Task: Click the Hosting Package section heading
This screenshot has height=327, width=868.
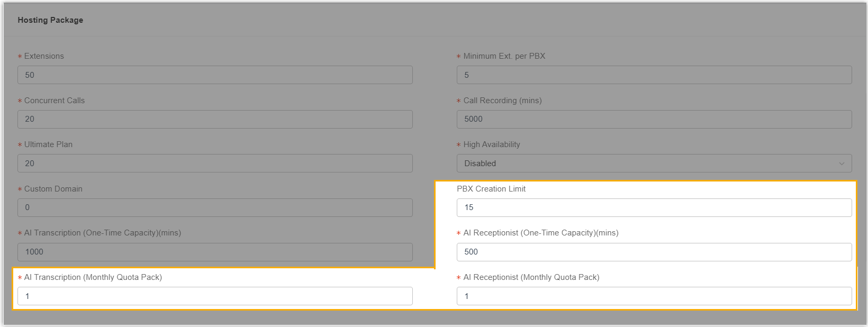Action: pos(50,20)
